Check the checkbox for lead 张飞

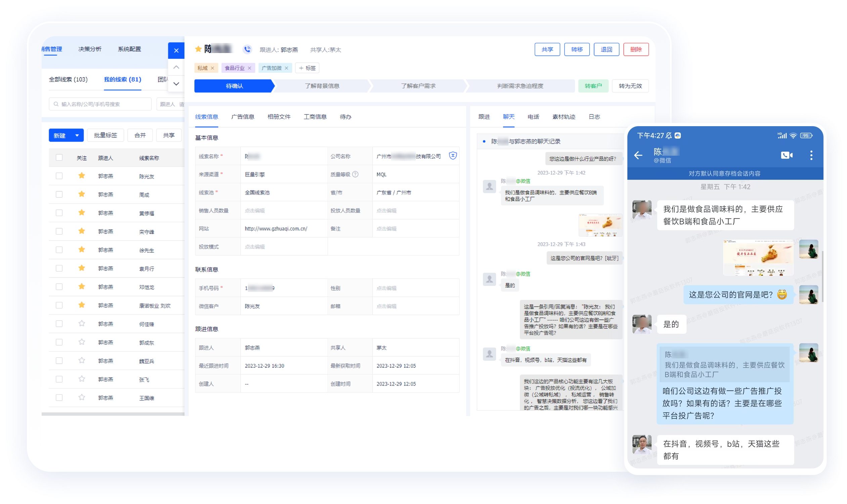pos(59,379)
